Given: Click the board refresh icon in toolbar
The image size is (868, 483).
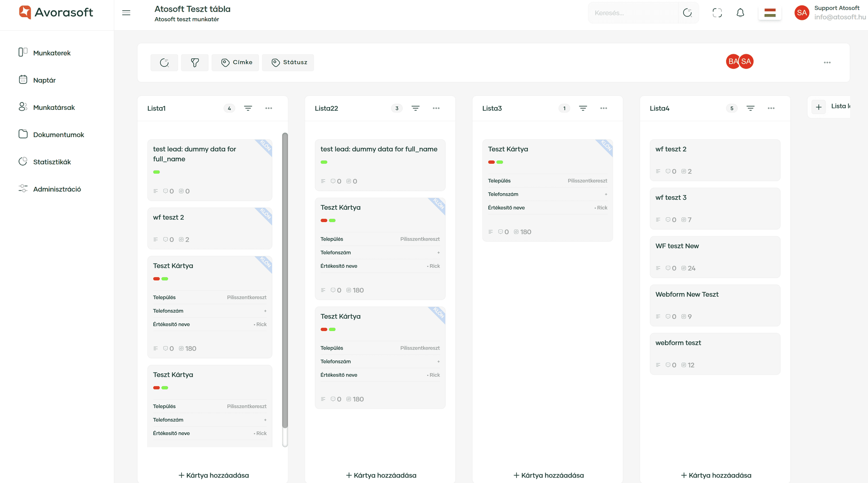Looking at the screenshot, I should pyautogui.click(x=164, y=62).
